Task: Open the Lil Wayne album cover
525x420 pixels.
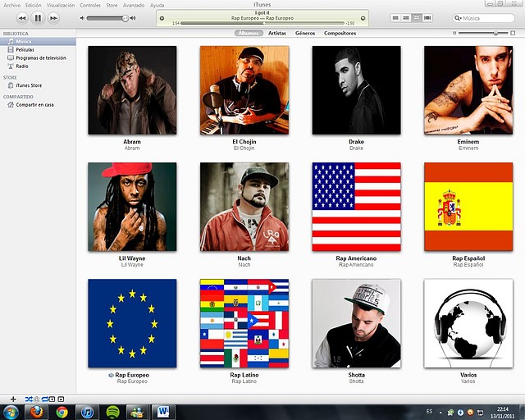Action: (132, 207)
